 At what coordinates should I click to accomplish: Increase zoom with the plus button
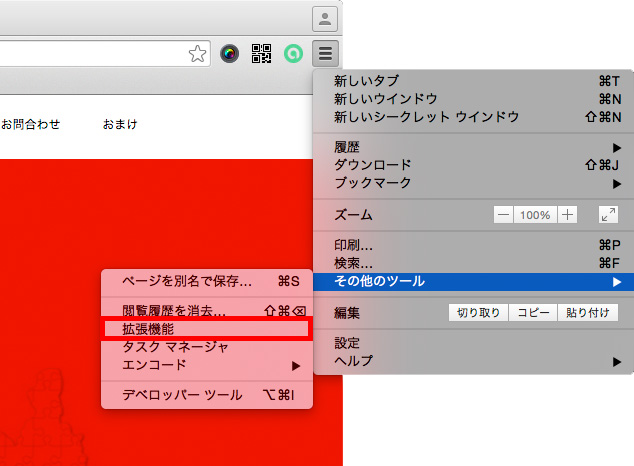[x=567, y=215]
